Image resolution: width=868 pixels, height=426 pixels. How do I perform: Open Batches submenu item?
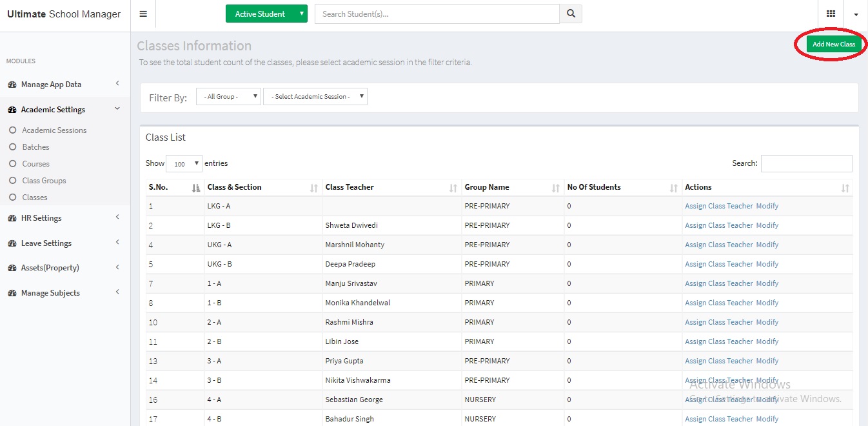pyautogui.click(x=35, y=147)
